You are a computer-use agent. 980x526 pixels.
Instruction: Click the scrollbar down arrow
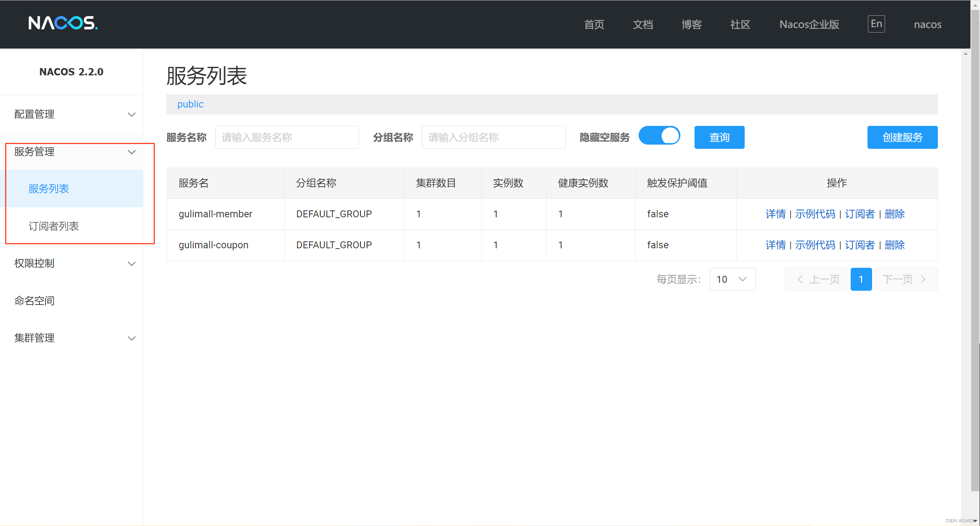point(975,521)
